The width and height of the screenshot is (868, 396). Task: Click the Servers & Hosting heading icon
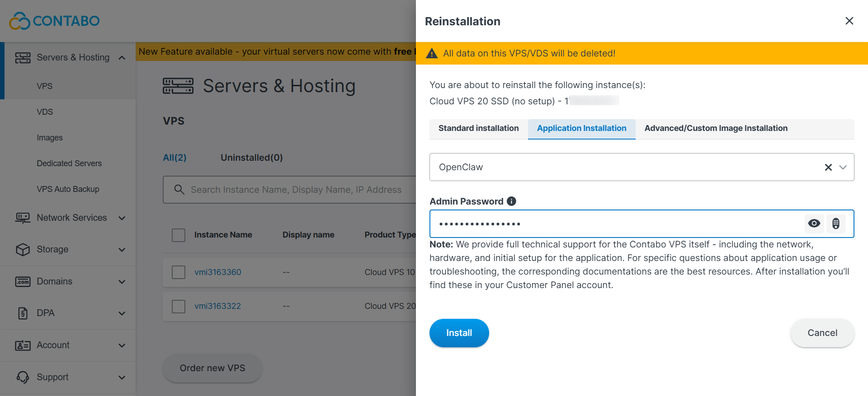pyautogui.click(x=178, y=86)
